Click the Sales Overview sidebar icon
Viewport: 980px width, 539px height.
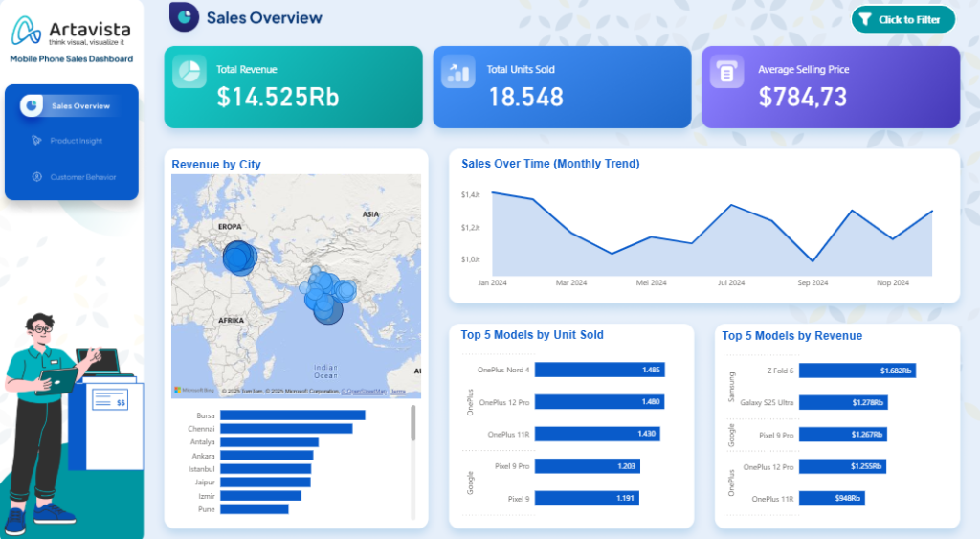32,105
